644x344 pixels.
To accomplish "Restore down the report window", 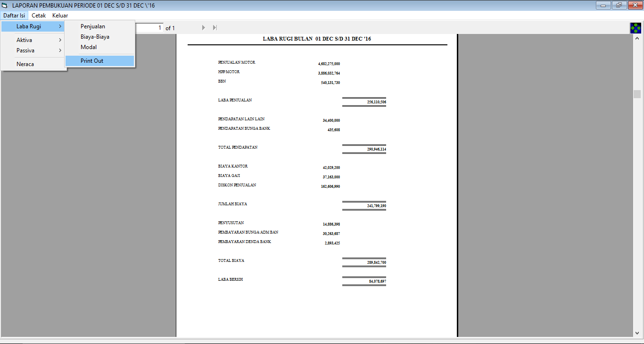I will 619,6.
